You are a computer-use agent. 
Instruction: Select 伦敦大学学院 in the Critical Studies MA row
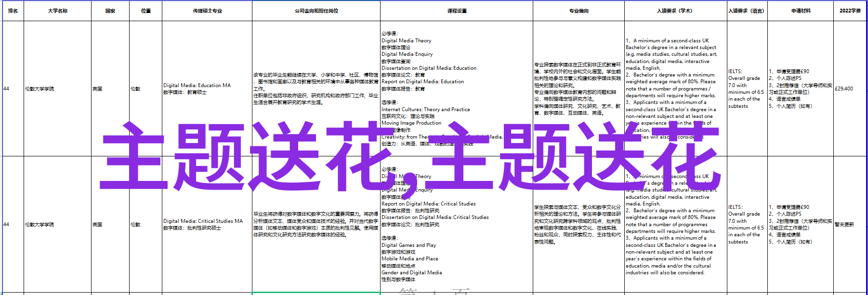tap(57, 224)
